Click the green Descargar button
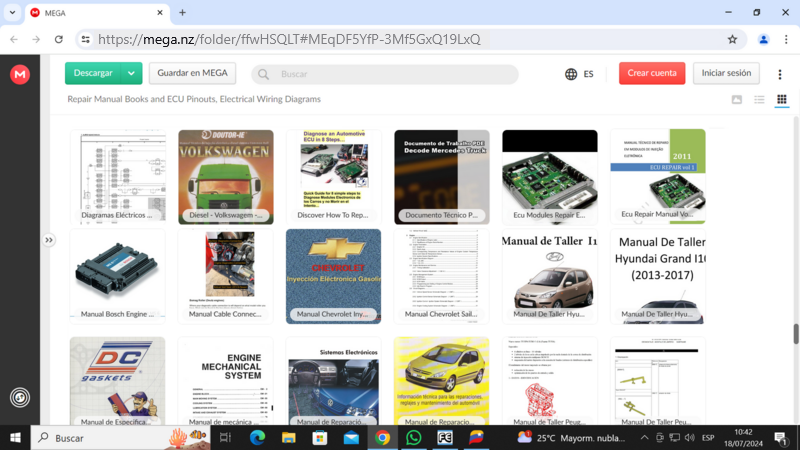Image resolution: width=800 pixels, height=450 pixels. tap(93, 73)
